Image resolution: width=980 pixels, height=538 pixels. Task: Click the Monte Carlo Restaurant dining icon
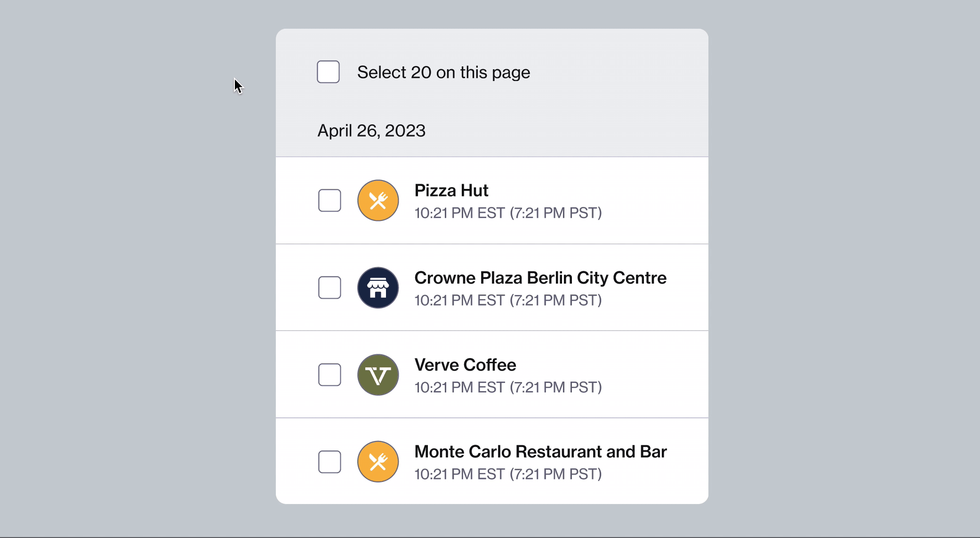(x=378, y=461)
